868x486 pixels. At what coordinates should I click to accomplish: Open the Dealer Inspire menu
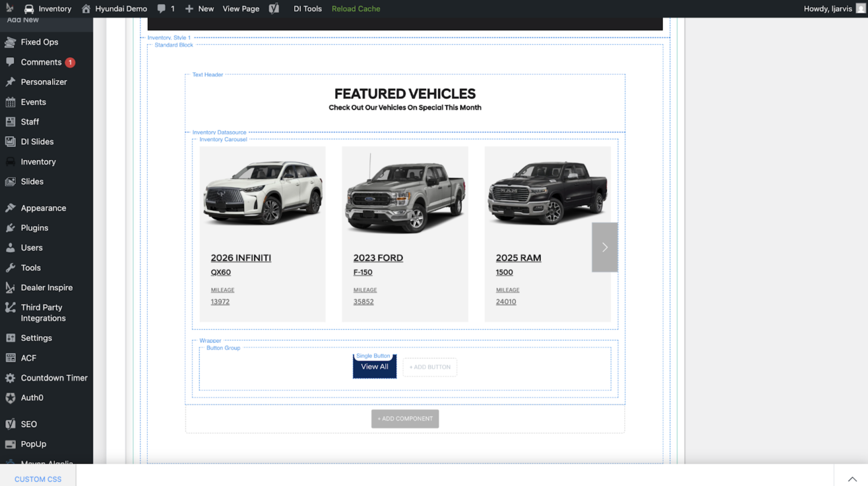(46, 288)
